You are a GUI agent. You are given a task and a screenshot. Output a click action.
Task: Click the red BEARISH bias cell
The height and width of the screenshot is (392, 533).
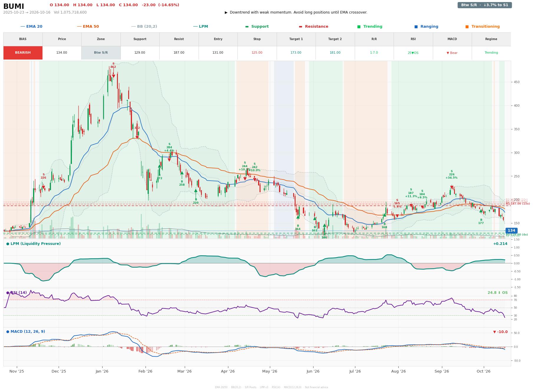[x=23, y=53]
